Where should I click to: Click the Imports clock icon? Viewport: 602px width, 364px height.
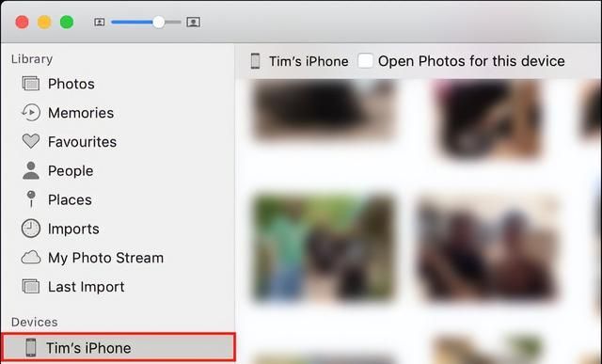(x=31, y=229)
